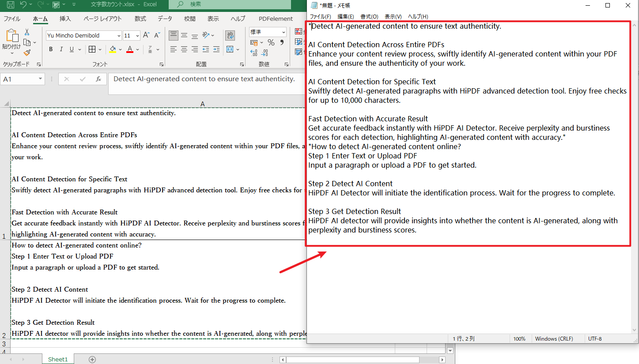
Task: Apply borders with the Borders grid icon
Action: click(92, 49)
